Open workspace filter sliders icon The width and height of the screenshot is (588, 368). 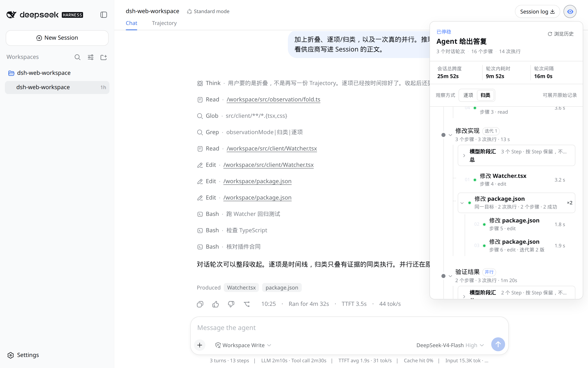pyautogui.click(x=91, y=57)
